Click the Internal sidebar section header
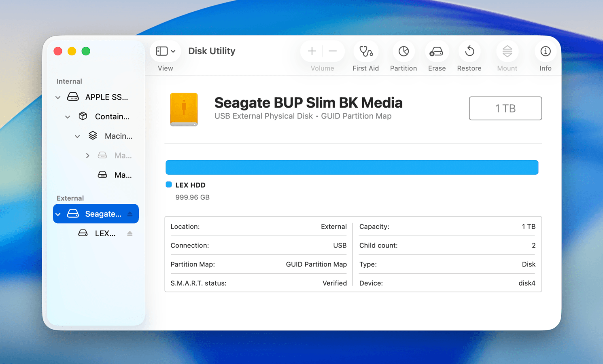The image size is (603, 364). [x=69, y=81]
